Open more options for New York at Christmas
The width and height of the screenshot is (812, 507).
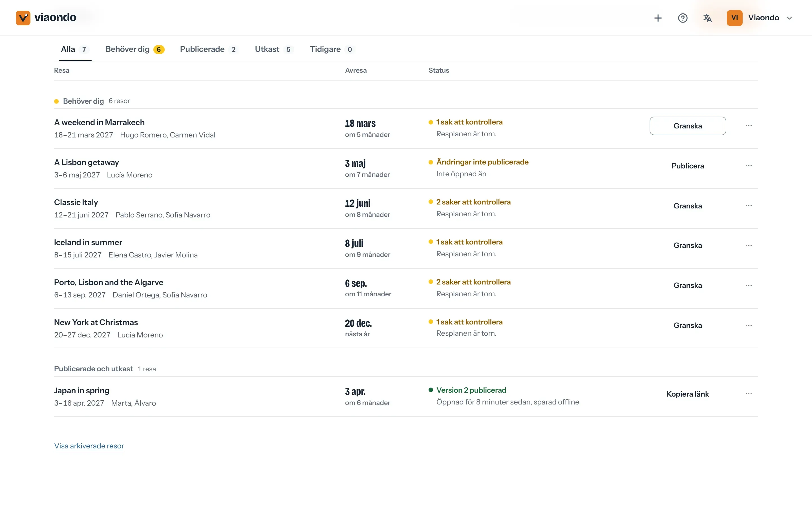coord(749,326)
